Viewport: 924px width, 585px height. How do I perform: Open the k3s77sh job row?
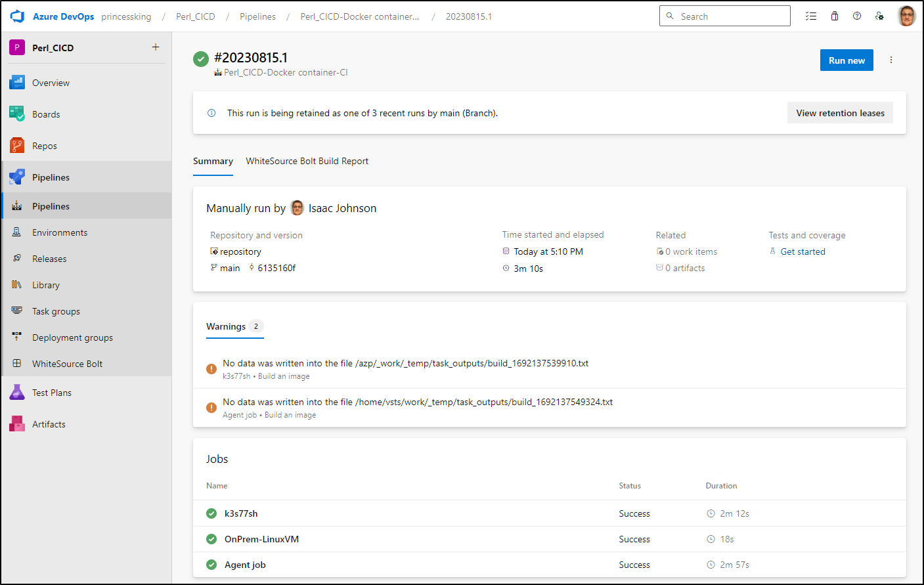[549, 513]
